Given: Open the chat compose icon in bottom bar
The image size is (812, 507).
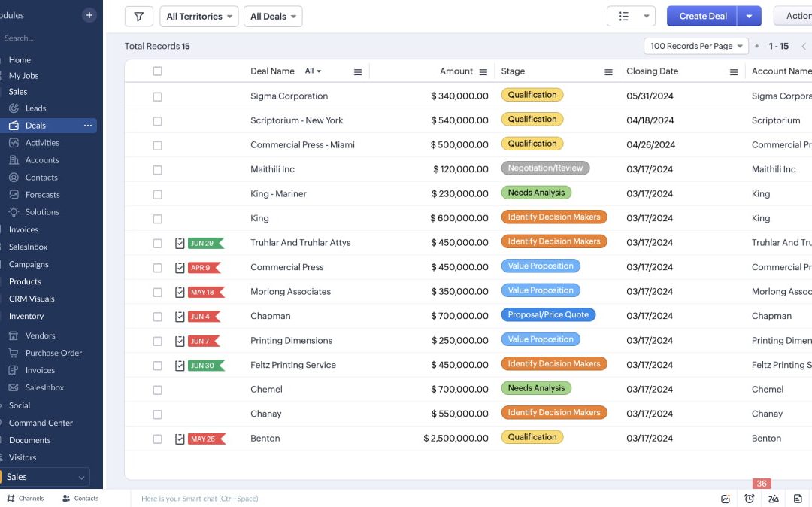Looking at the screenshot, I should click(x=726, y=499).
